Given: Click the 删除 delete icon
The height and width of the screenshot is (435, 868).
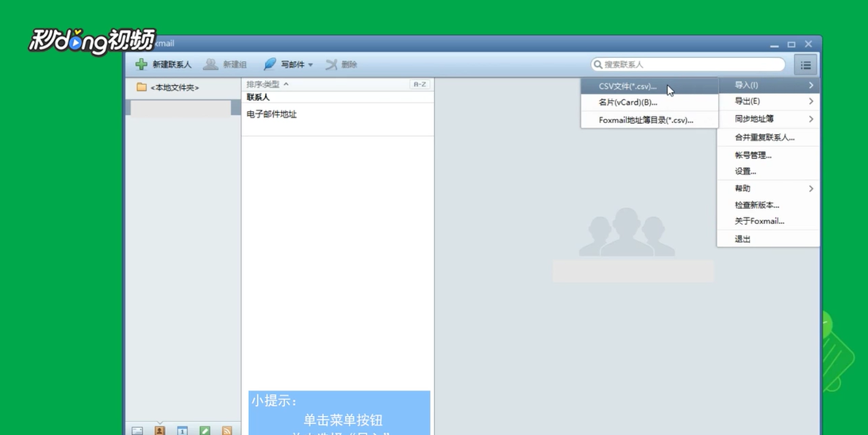Looking at the screenshot, I should point(332,64).
